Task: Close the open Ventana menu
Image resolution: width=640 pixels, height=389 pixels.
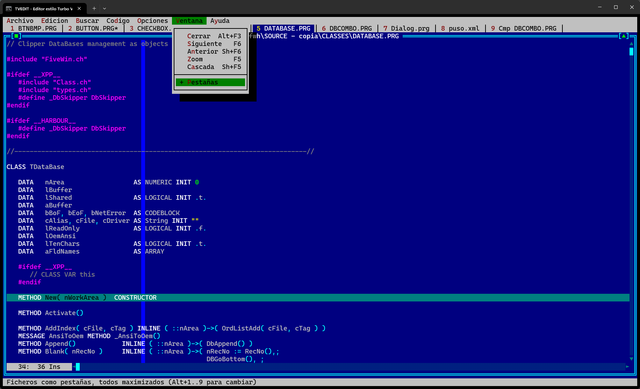Action: pyautogui.click(x=189, y=20)
